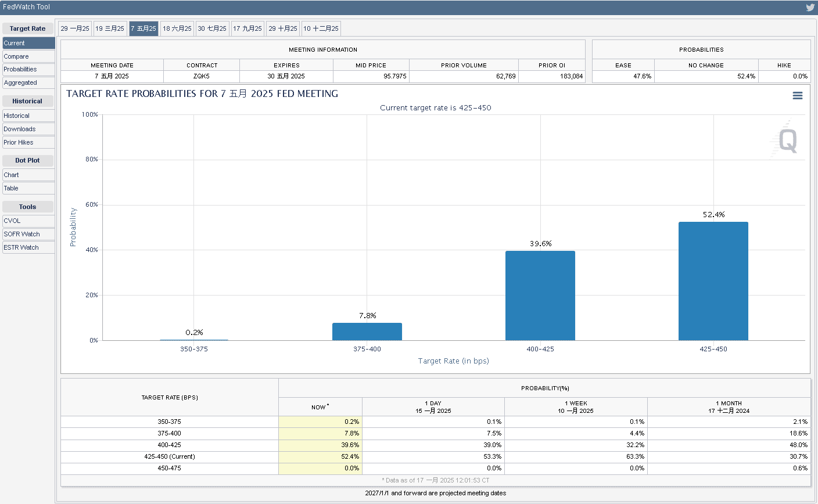
Task: Click the Twitter bird icon
Action: pyautogui.click(x=810, y=8)
